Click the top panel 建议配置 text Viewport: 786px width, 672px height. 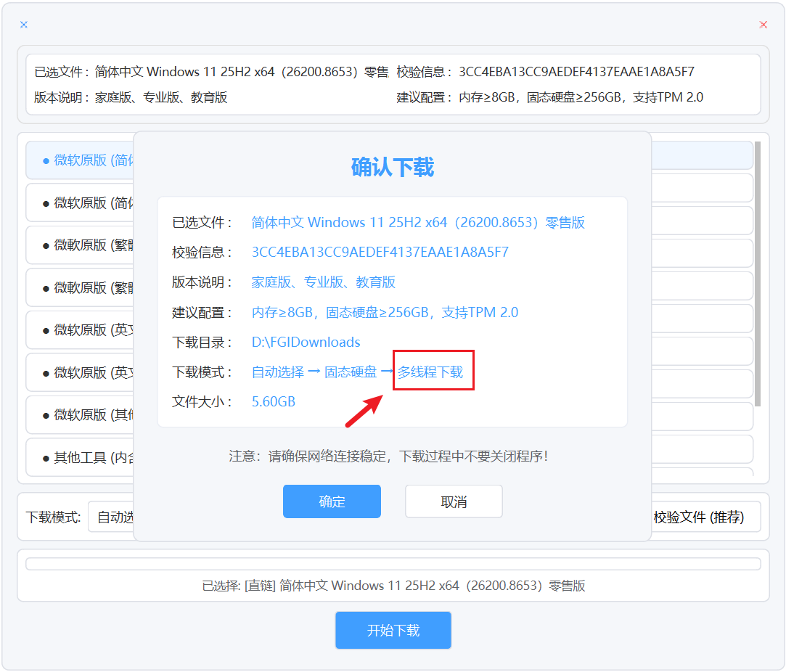tap(581, 97)
